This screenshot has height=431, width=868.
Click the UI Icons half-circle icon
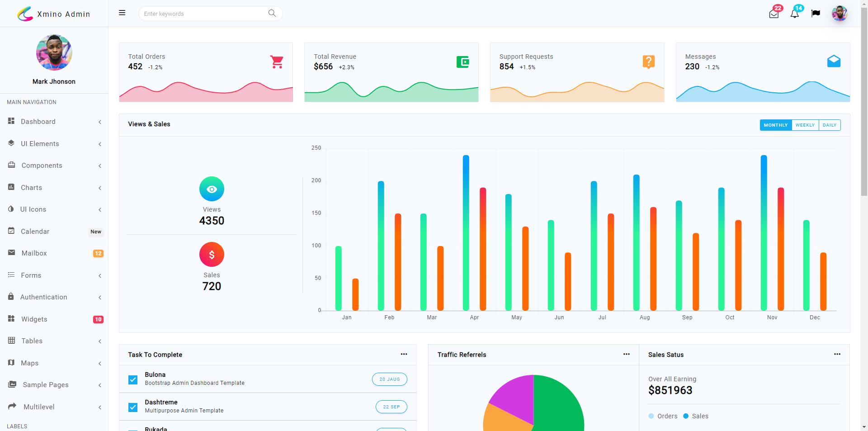click(x=11, y=209)
